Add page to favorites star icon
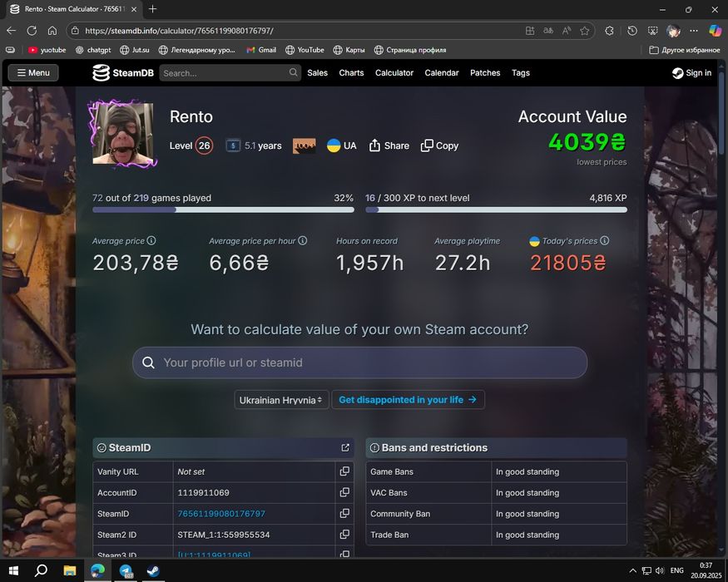728x582 pixels. click(585, 31)
